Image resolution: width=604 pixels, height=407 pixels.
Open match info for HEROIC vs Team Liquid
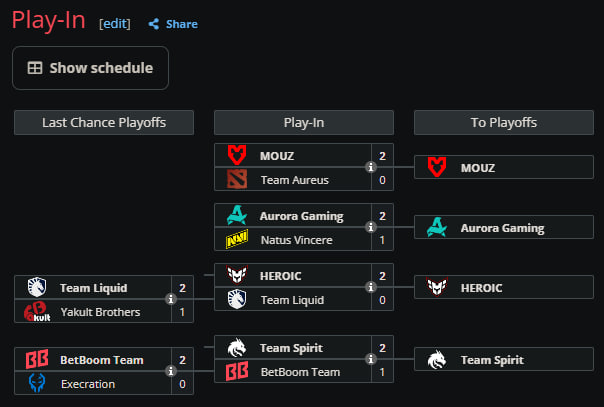tap(371, 287)
